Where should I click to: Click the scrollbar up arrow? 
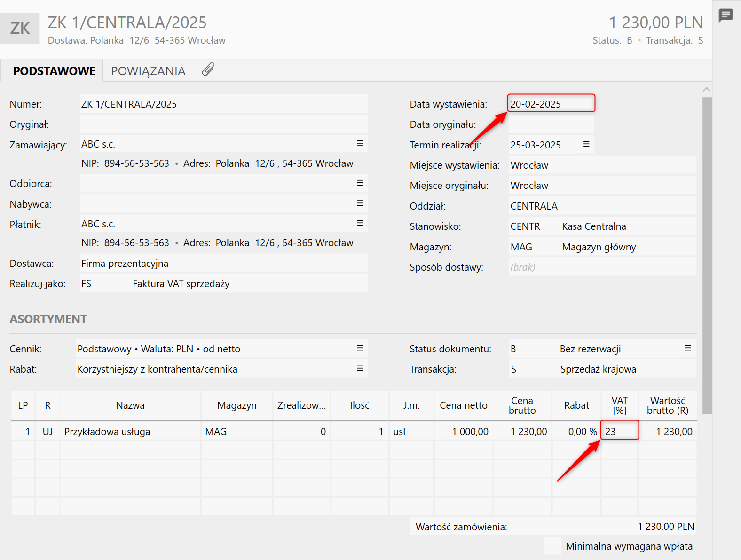pyautogui.click(x=707, y=89)
